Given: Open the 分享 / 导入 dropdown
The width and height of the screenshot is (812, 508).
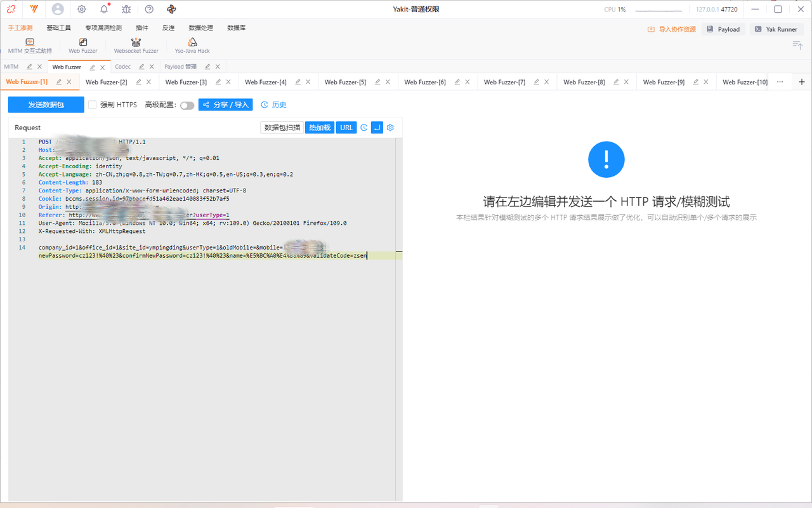Looking at the screenshot, I should click(x=225, y=105).
